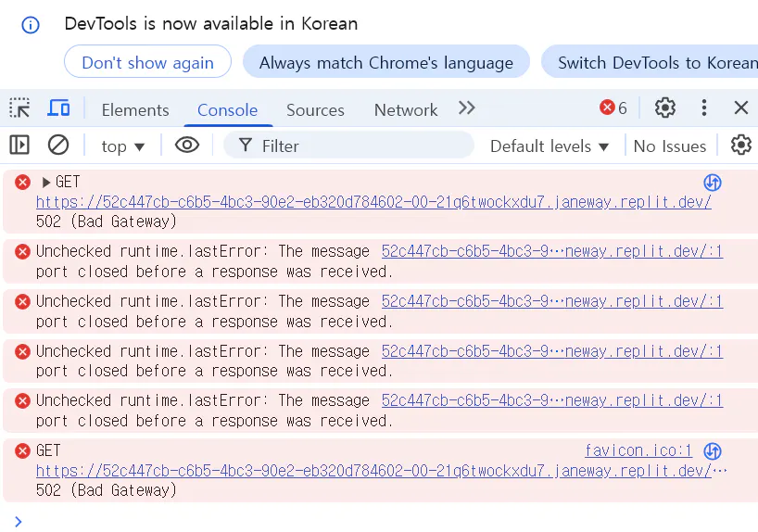The height and width of the screenshot is (532, 758).
Task: Open the Elements tab
Action: (x=135, y=109)
